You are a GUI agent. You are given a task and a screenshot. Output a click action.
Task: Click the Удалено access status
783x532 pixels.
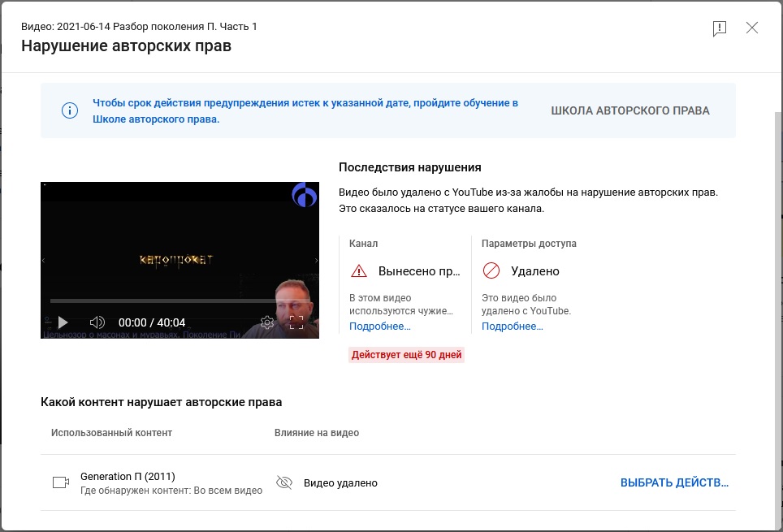pyautogui.click(x=534, y=271)
